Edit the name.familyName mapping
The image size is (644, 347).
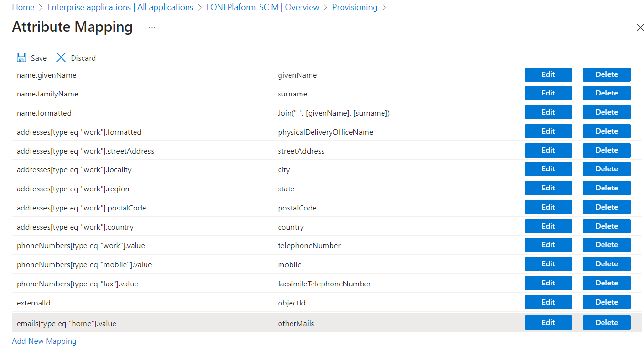pyautogui.click(x=548, y=93)
